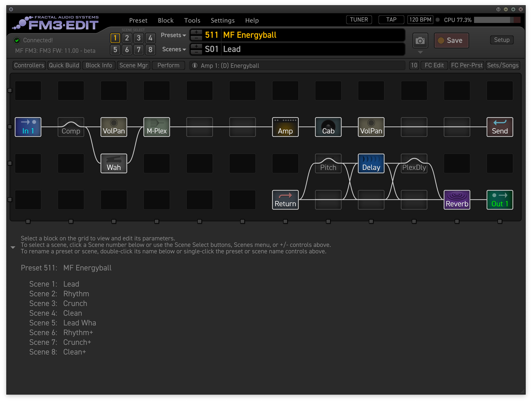Click the Amp block info icon

[x=195, y=66]
